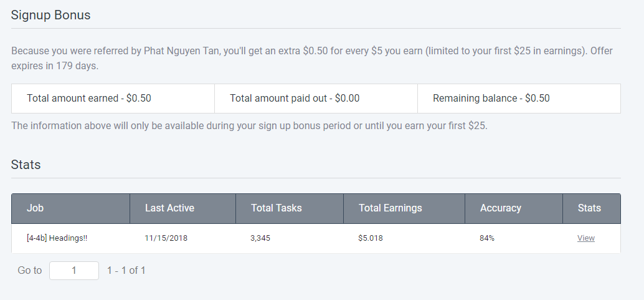Click the 11/15/2018 last active date
Screen dimensions: 644x300
pyautogui.click(x=166, y=238)
